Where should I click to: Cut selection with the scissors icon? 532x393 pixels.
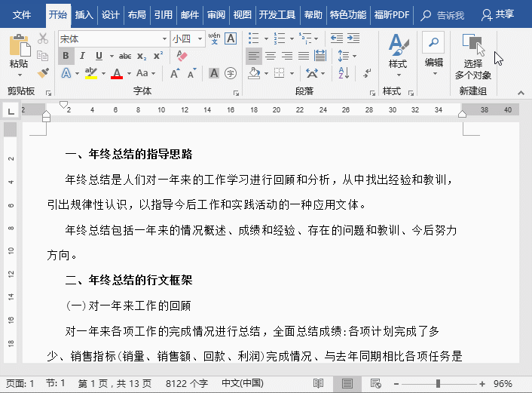pos(43,38)
